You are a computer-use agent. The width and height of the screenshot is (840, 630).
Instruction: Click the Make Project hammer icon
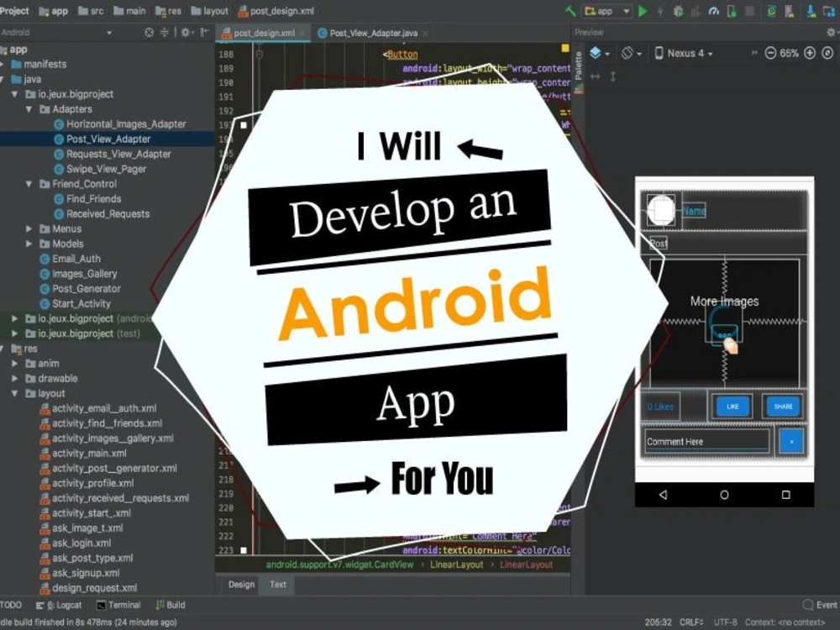coord(570,11)
